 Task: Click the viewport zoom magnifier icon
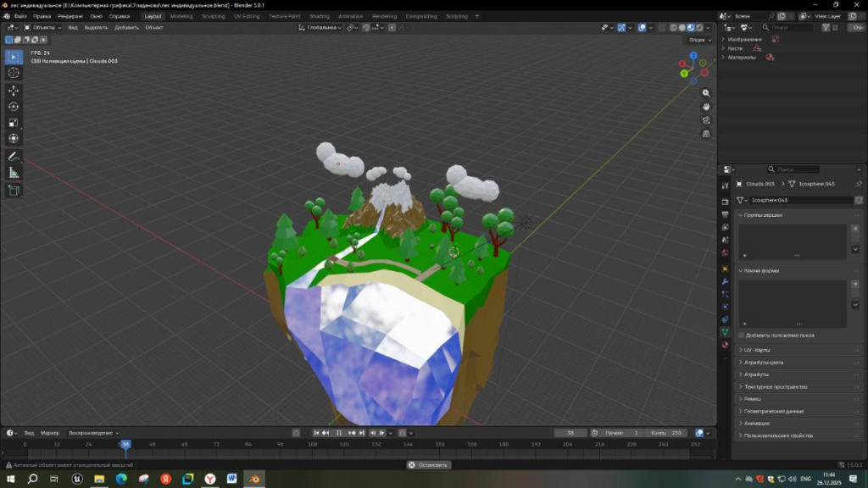(x=706, y=93)
